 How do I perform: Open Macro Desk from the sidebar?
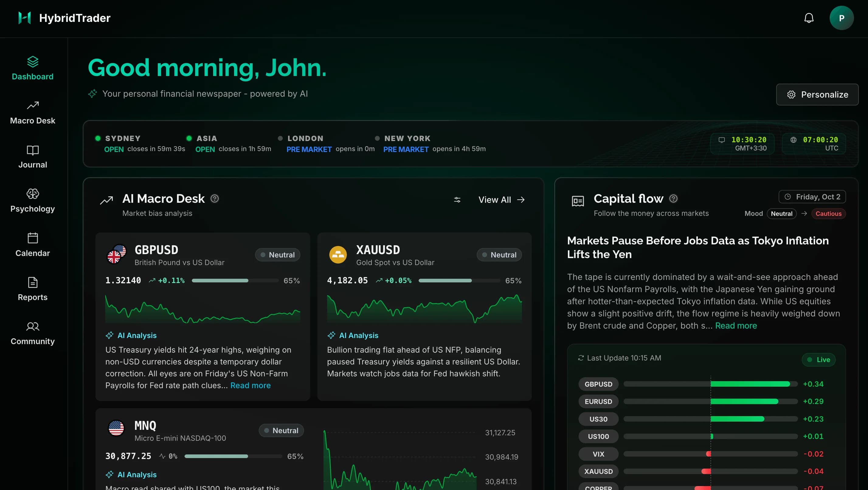click(x=33, y=112)
